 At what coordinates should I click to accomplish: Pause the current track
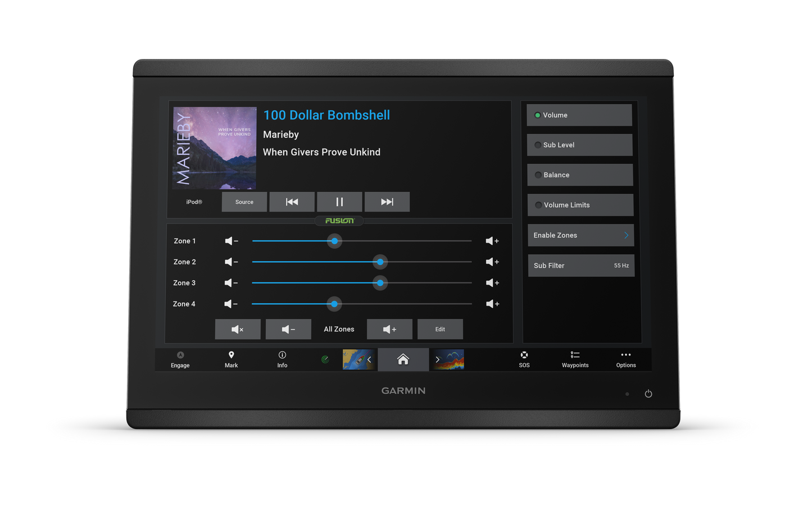(x=339, y=202)
